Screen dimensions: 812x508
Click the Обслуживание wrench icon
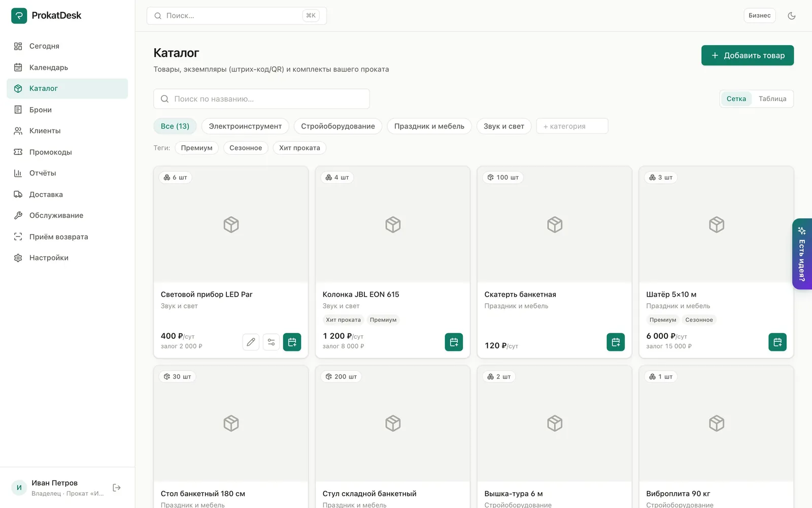(x=18, y=215)
